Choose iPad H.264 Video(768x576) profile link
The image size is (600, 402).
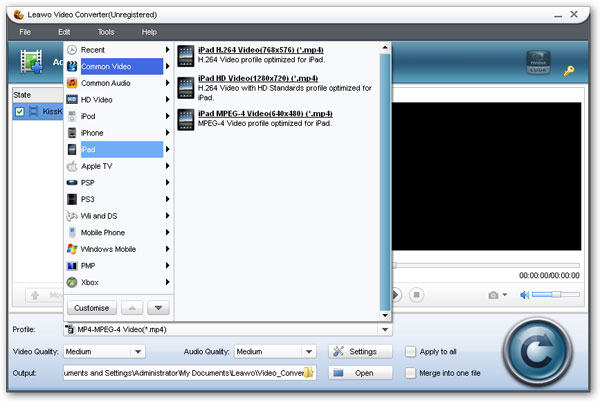(x=261, y=50)
